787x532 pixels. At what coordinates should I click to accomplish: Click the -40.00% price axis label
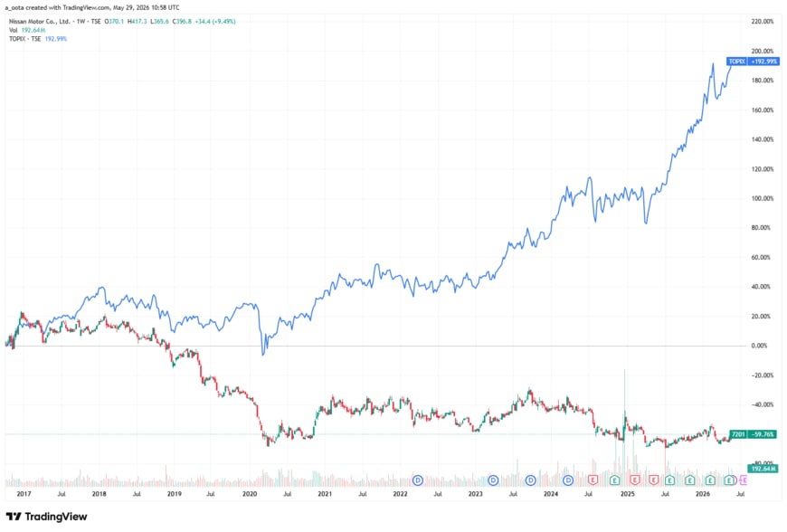(762, 404)
